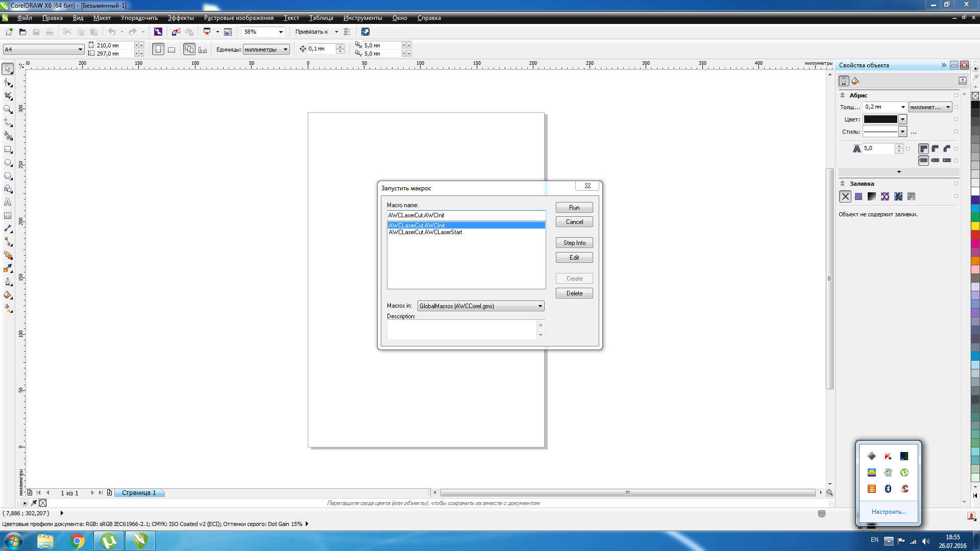Select the Table tool in toolbox
The height and width of the screenshot is (551, 980).
tap(8, 216)
